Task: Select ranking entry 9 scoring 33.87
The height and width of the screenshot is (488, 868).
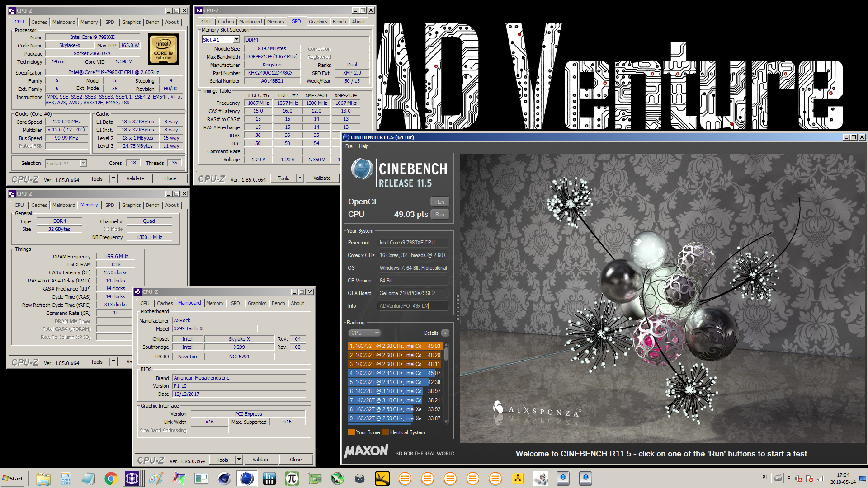Action: 395,418
